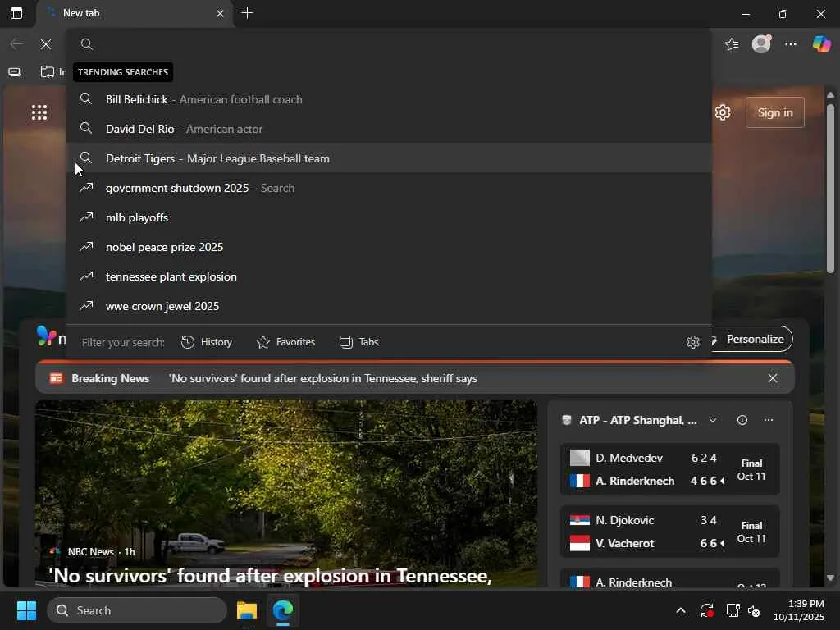The image size is (840, 630).
Task: Dismiss the Breaking News banner
Action: (773, 378)
